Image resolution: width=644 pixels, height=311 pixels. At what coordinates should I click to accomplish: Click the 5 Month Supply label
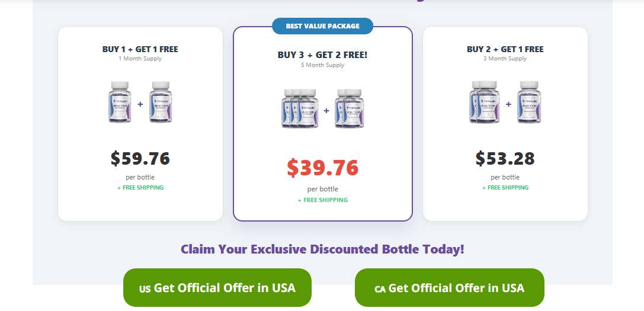[322, 65]
